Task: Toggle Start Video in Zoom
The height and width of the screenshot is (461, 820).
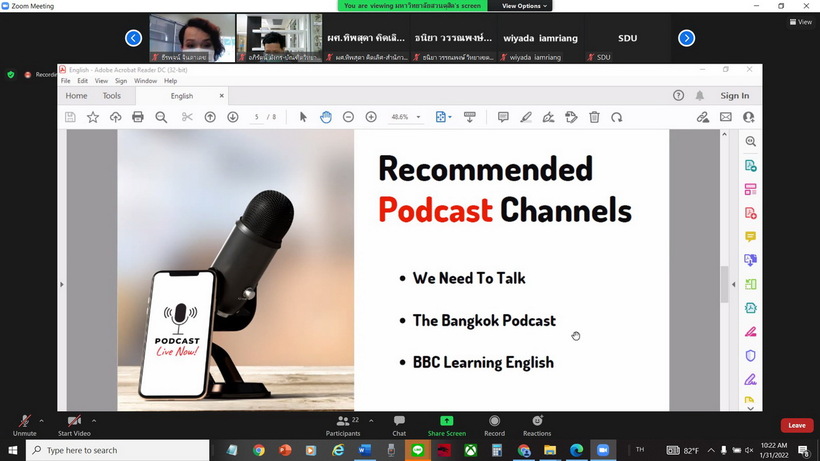Action: point(74,425)
